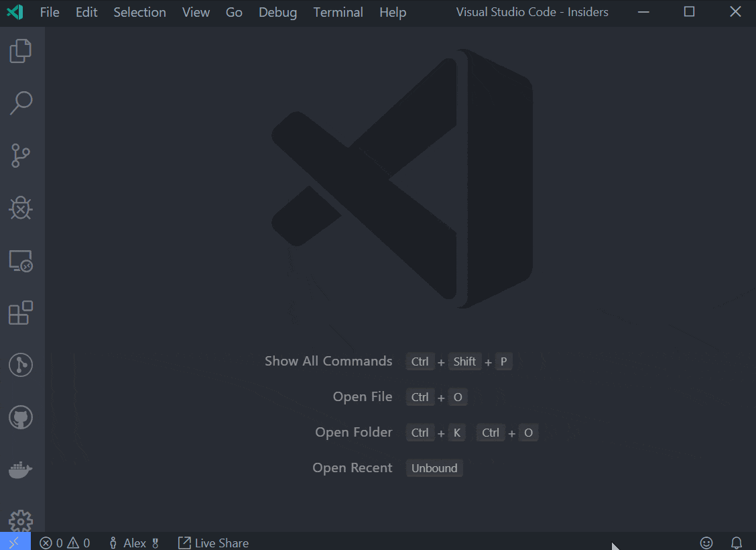This screenshot has width=756, height=550.
Task: Open the View menu
Action: pyautogui.click(x=196, y=12)
